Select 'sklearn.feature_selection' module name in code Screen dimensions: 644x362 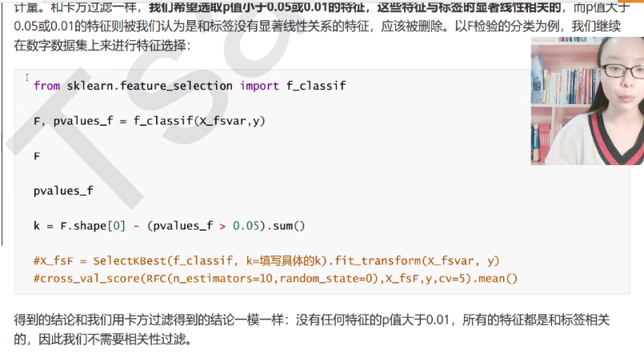click(x=150, y=86)
